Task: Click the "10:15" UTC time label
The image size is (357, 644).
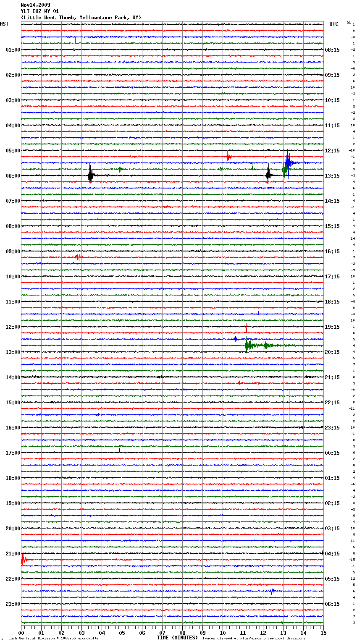Action: [332, 100]
